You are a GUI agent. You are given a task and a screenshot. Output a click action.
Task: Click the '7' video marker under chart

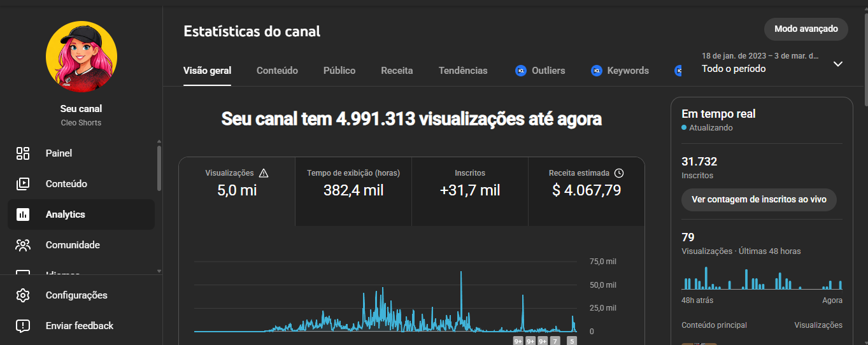click(555, 341)
